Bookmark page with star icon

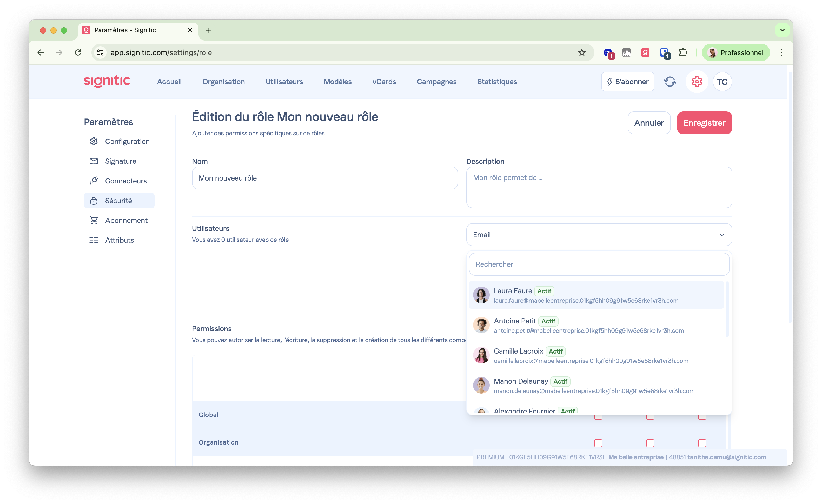coord(582,52)
